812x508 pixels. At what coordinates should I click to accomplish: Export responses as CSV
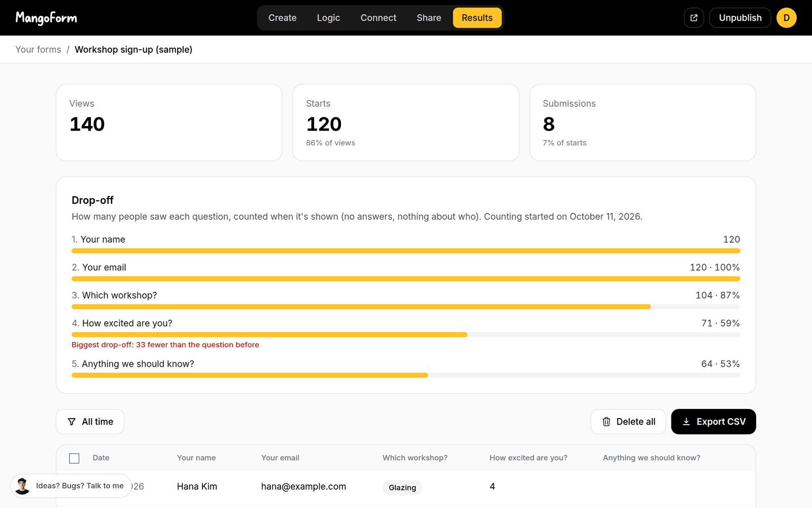713,422
